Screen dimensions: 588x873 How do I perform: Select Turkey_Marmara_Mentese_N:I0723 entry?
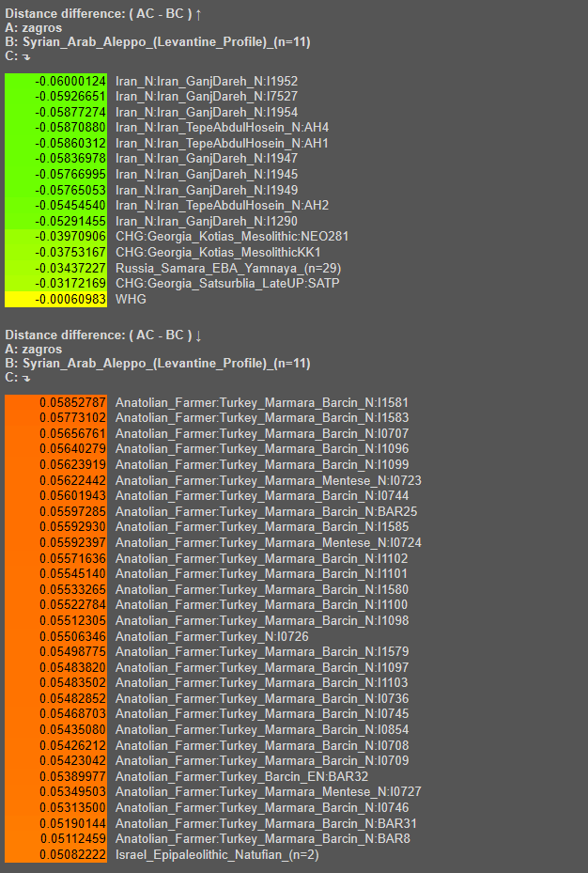pyautogui.click(x=268, y=480)
